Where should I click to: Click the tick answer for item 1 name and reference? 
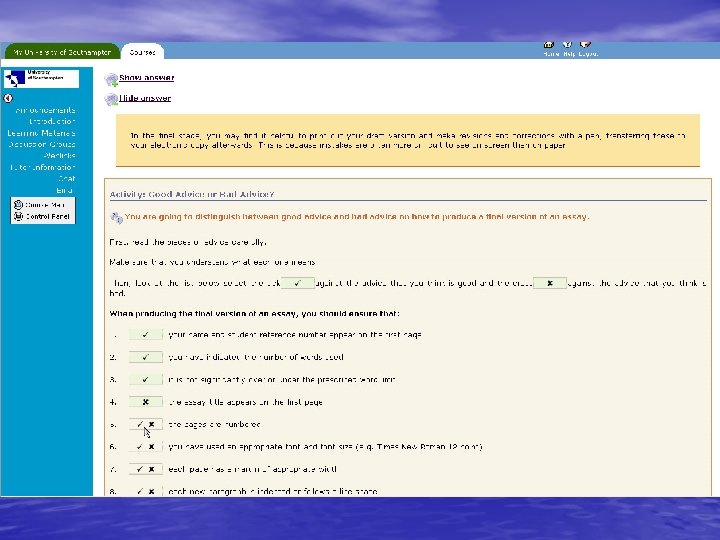[146, 334]
